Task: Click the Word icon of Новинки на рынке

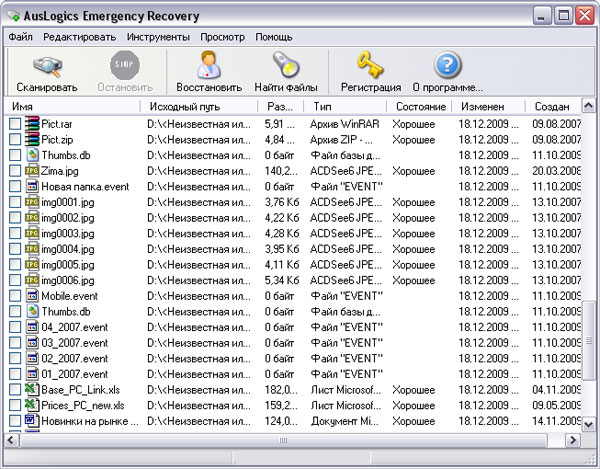Action: coord(32,421)
